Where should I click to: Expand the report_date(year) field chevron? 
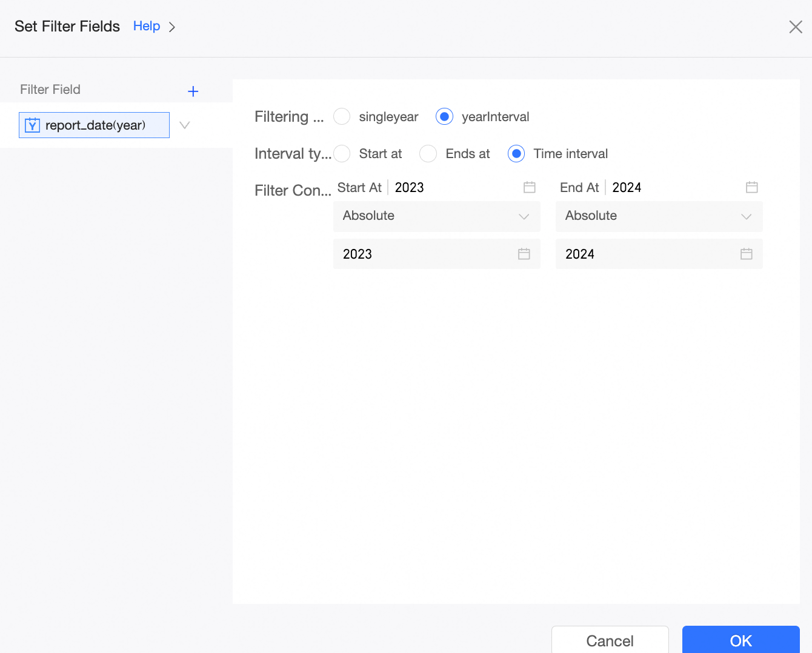[x=185, y=125]
